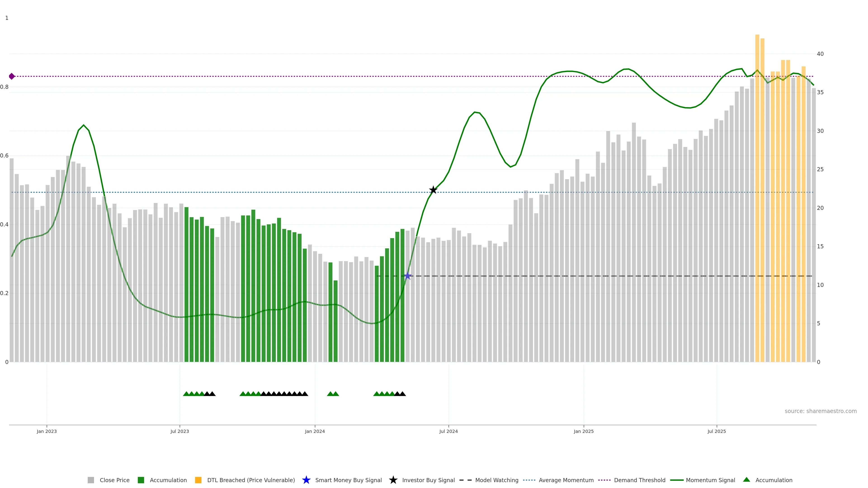Click the Jan 2025 axis label

click(x=584, y=432)
